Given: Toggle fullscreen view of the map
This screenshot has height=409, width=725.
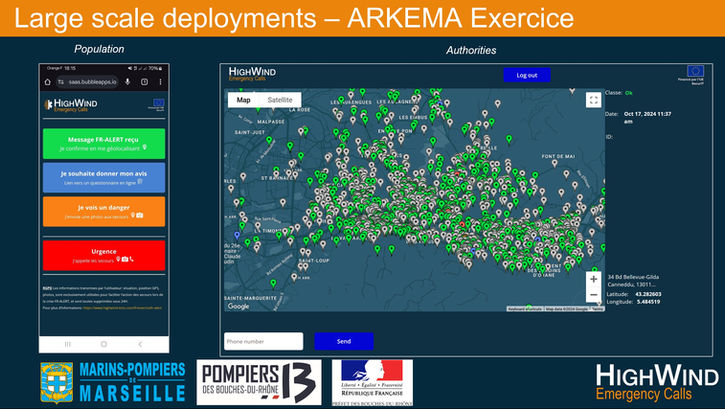Looking at the screenshot, I should (593, 100).
